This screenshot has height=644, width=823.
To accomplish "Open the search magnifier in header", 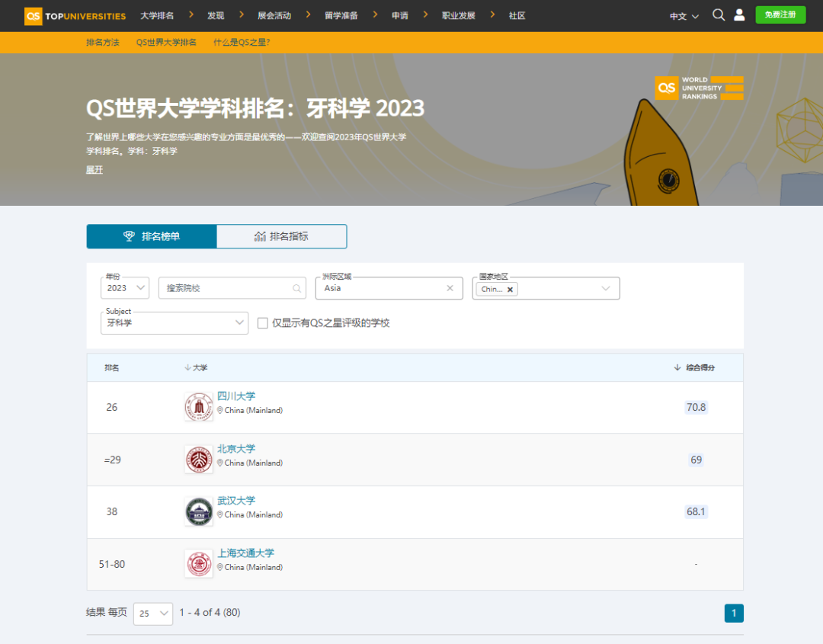I will point(719,15).
